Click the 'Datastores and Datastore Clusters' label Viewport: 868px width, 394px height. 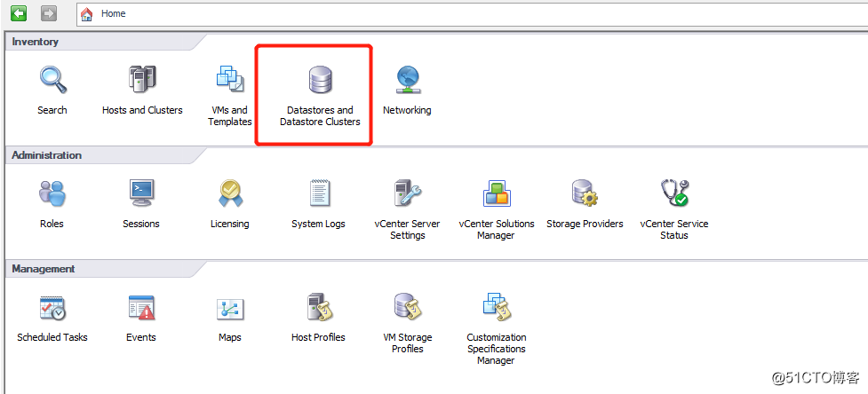[x=320, y=116]
